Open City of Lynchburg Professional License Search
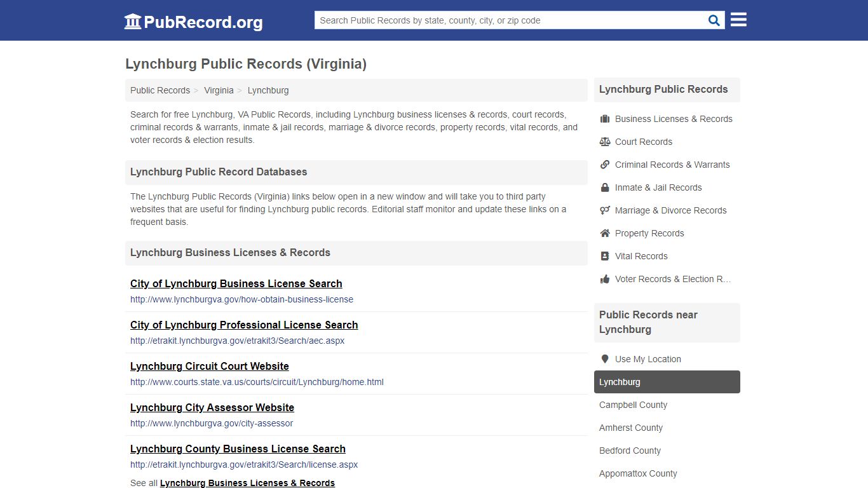 (x=244, y=325)
